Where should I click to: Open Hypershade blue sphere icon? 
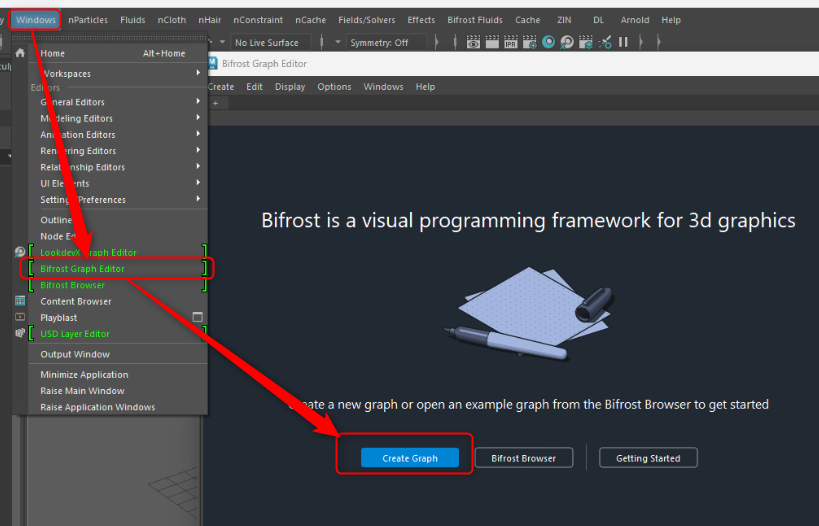coord(548,42)
